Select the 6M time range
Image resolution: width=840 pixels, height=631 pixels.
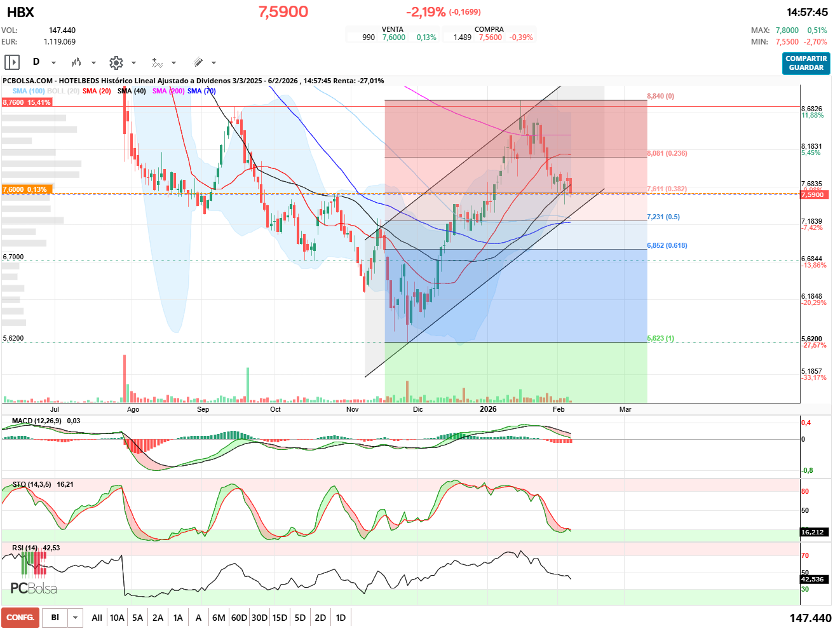tap(219, 618)
